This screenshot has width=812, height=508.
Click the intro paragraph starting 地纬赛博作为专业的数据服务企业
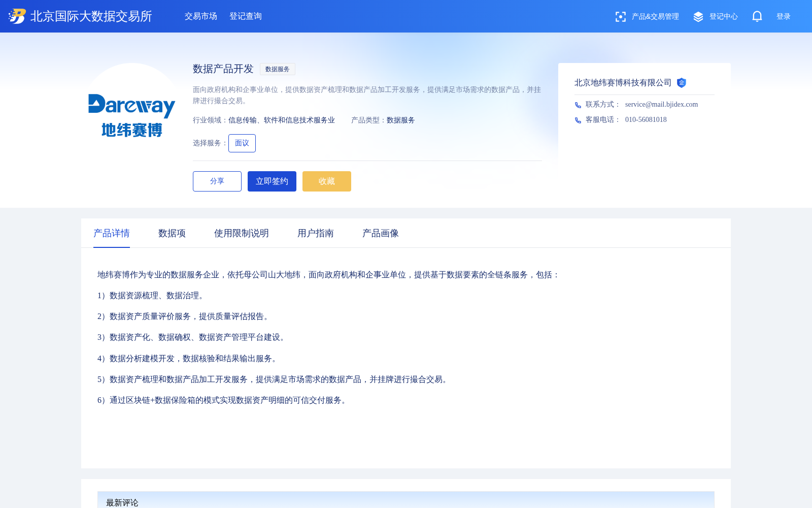[329, 275]
